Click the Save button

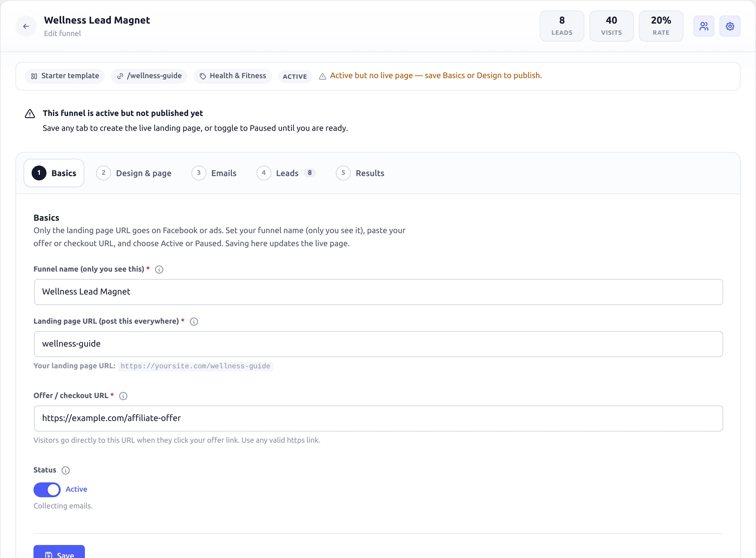pos(59,552)
